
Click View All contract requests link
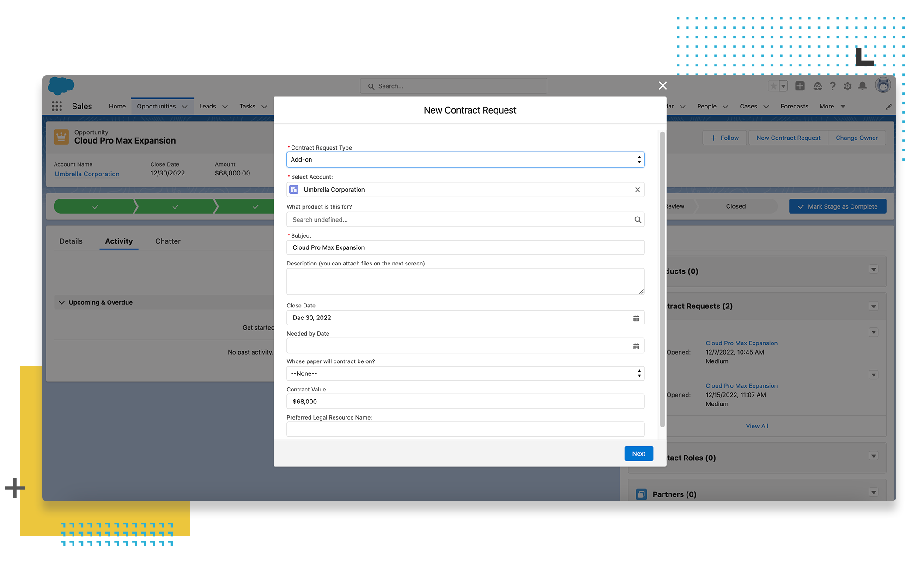click(x=757, y=427)
